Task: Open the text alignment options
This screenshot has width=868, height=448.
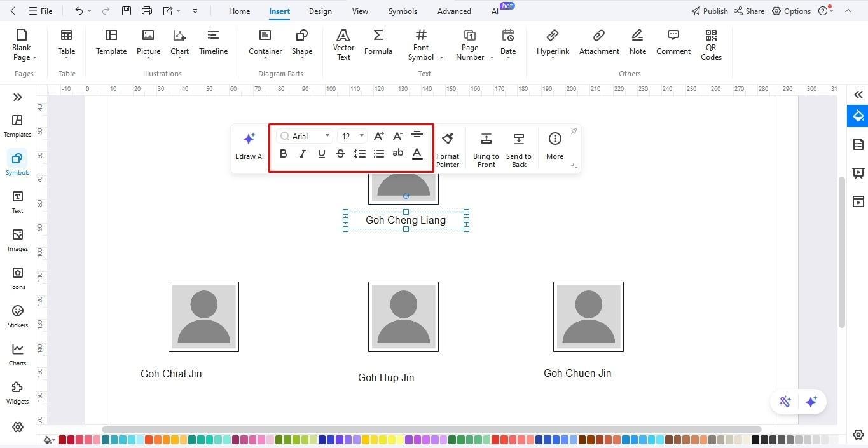Action: point(417,135)
